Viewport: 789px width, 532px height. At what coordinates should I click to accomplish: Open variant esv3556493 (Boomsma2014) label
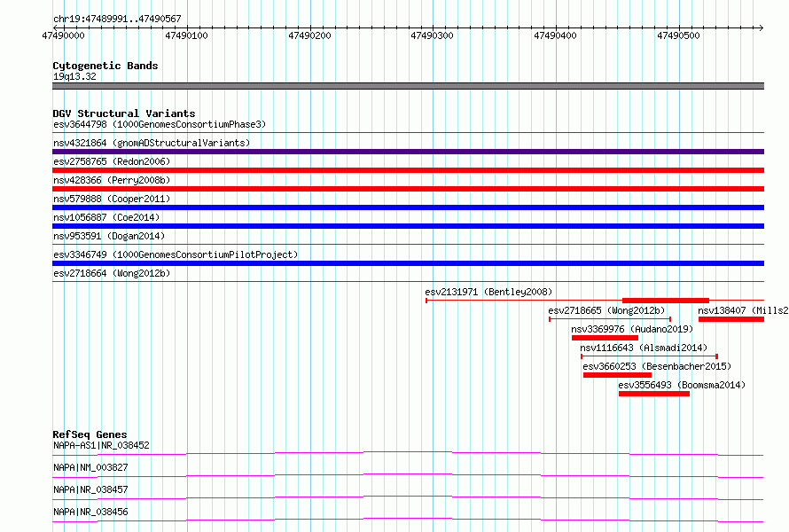pyautogui.click(x=682, y=385)
